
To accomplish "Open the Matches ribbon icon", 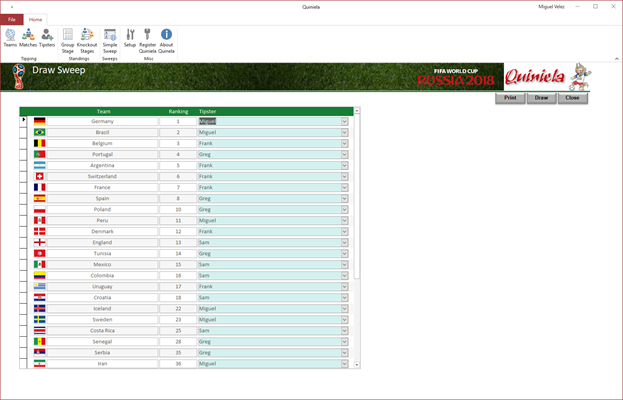I will (28, 38).
